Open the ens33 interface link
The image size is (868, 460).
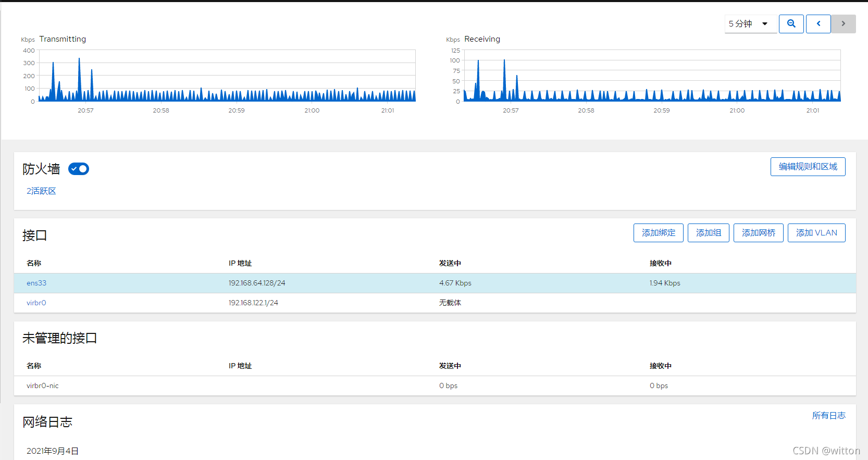(x=36, y=283)
